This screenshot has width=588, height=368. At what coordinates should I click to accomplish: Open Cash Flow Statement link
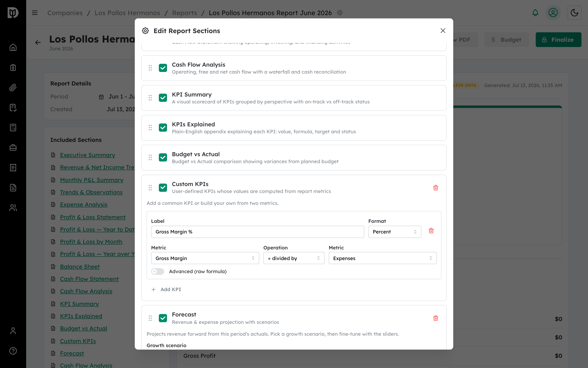[89, 279]
